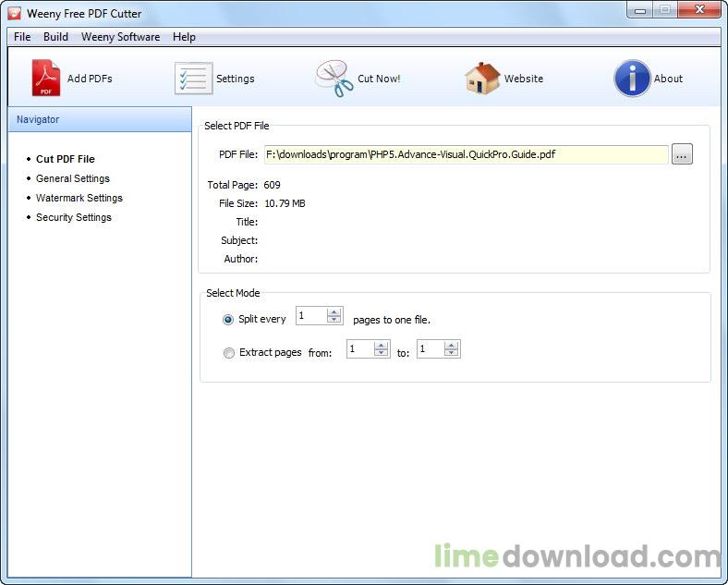This screenshot has width=728, height=585.
Task: Decrease Extract pages from value
Action: pos(382,353)
